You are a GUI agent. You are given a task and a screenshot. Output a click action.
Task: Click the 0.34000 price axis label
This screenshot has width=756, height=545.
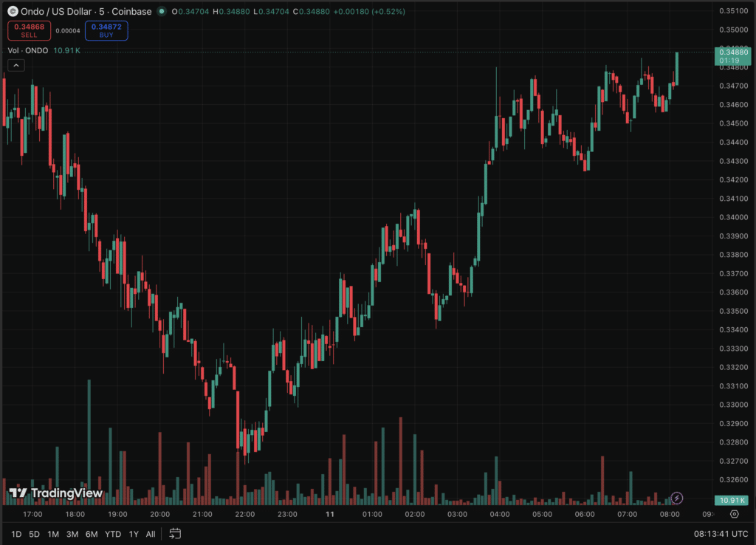click(733, 217)
